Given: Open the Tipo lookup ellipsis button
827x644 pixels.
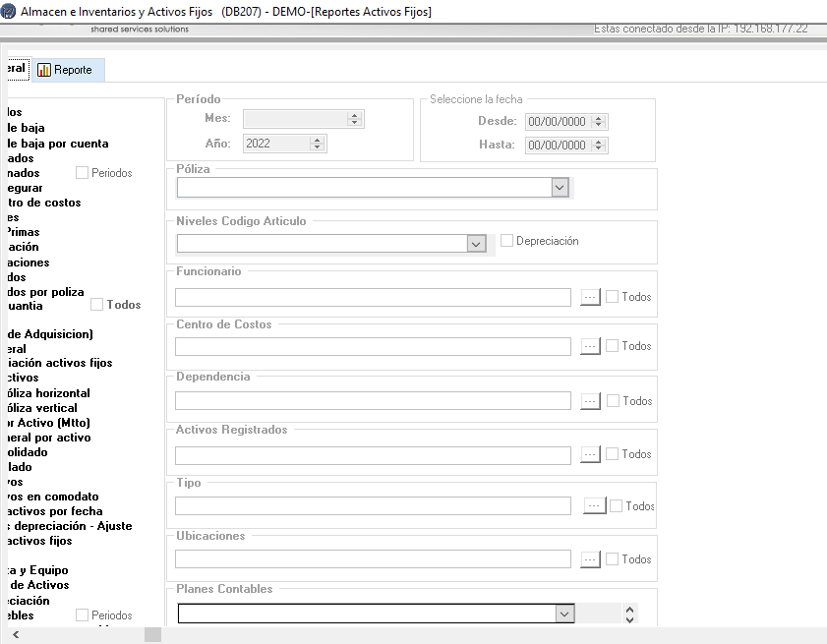Looking at the screenshot, I should pyautogui.click(x=594, y=505).
